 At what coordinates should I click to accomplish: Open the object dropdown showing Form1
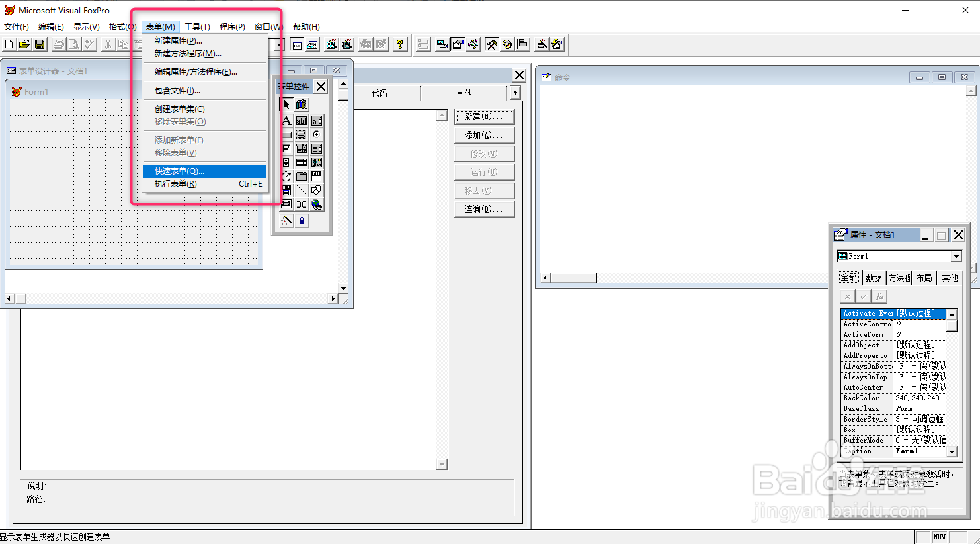pos(956,257)
